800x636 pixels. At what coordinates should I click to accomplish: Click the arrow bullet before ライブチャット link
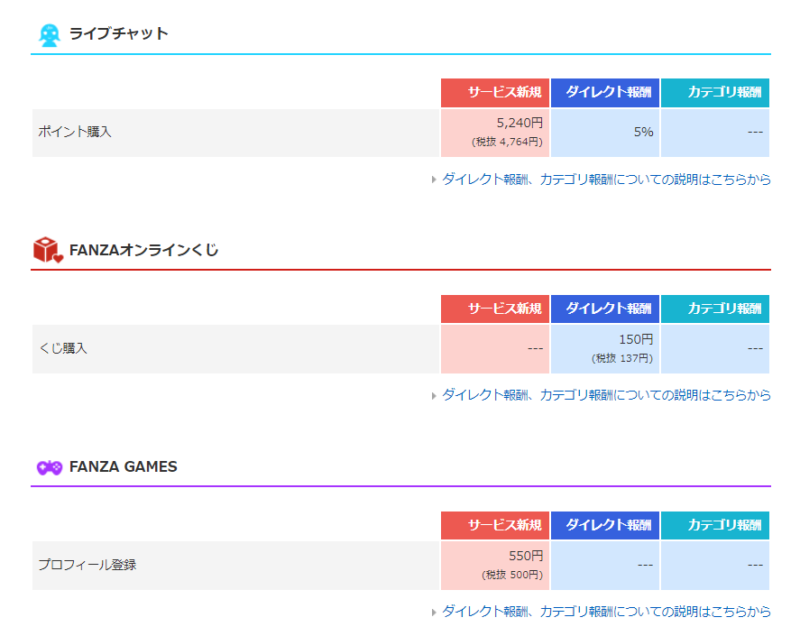tap(434, 180)
